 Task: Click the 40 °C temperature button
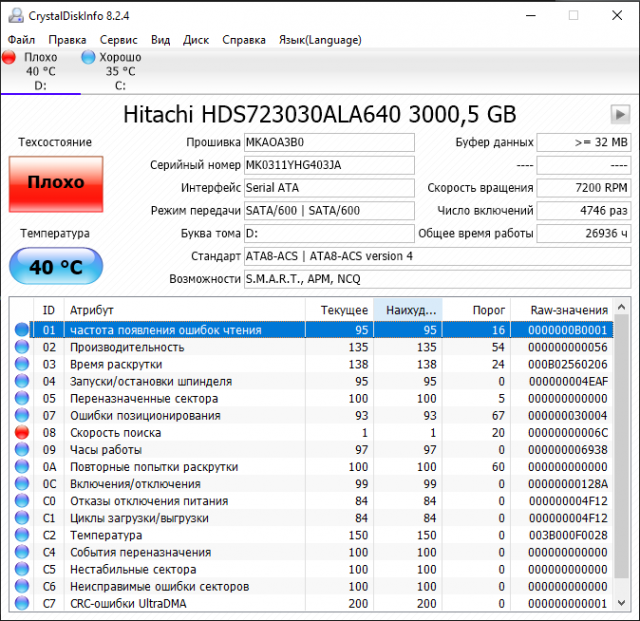tap(56, 266)
